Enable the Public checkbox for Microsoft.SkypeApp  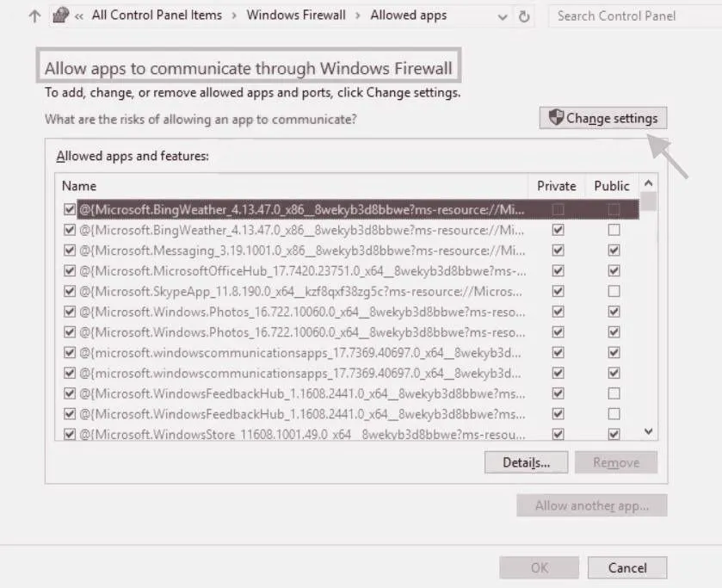tap(612, 291)
